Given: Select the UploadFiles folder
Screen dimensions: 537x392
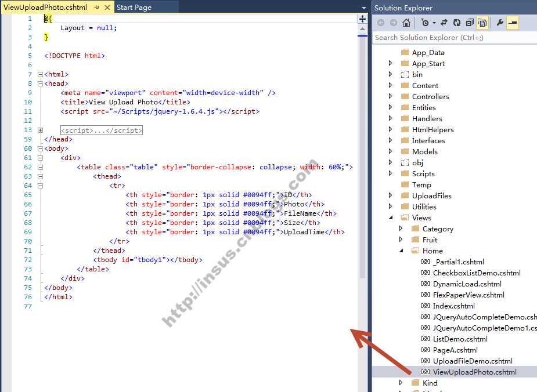Looking at the screenshot, I should 431,195.
